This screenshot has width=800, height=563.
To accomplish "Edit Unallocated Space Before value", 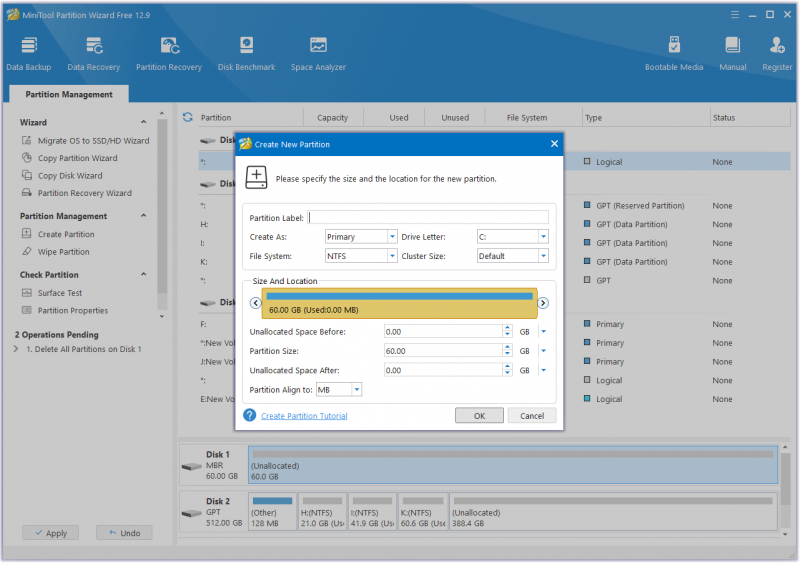I will 443,332.
